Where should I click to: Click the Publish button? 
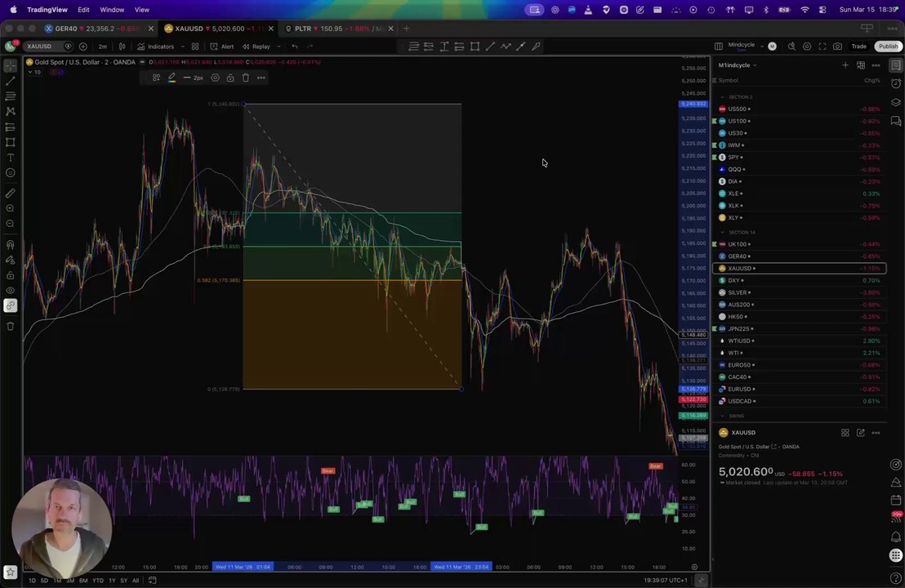pos(889,47)
